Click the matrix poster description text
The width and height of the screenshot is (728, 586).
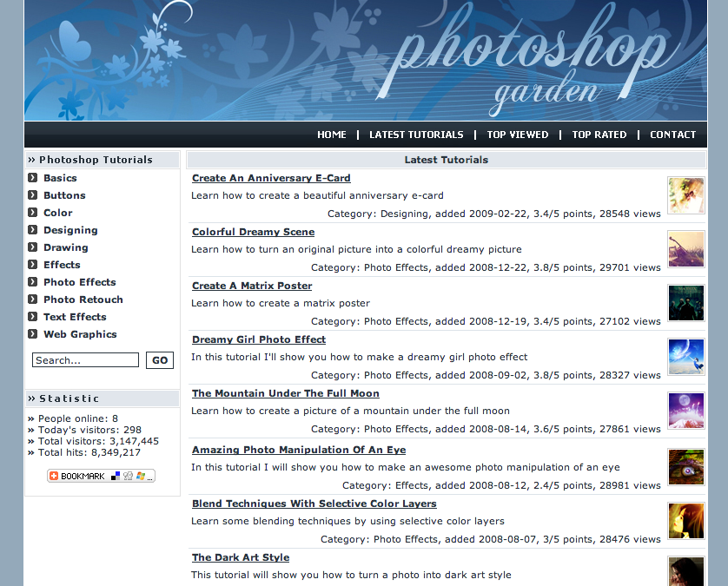pyautogui.click(x=281, y=304)
